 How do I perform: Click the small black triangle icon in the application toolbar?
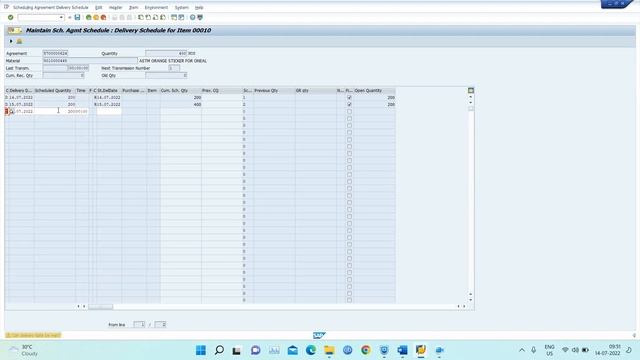11,41
